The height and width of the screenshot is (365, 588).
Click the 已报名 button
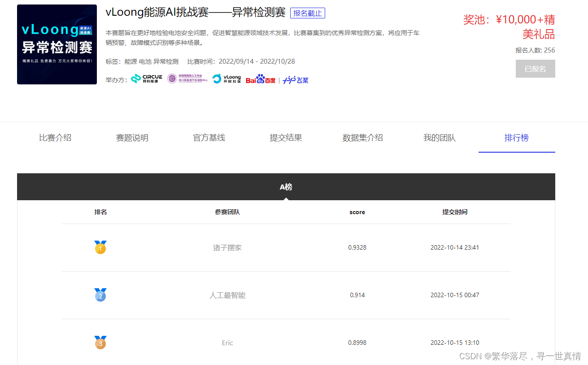click(535, 68)
